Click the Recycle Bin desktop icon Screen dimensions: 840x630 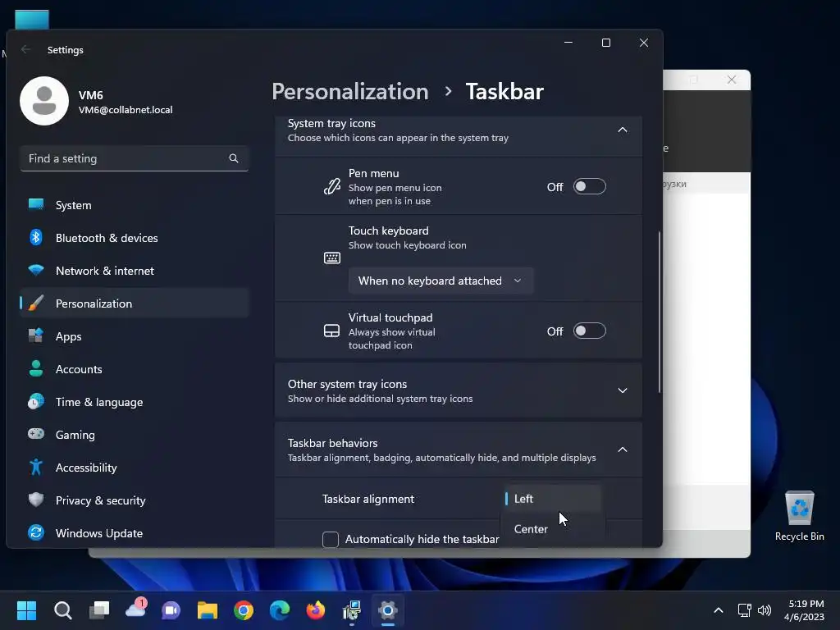pos(799,516)
